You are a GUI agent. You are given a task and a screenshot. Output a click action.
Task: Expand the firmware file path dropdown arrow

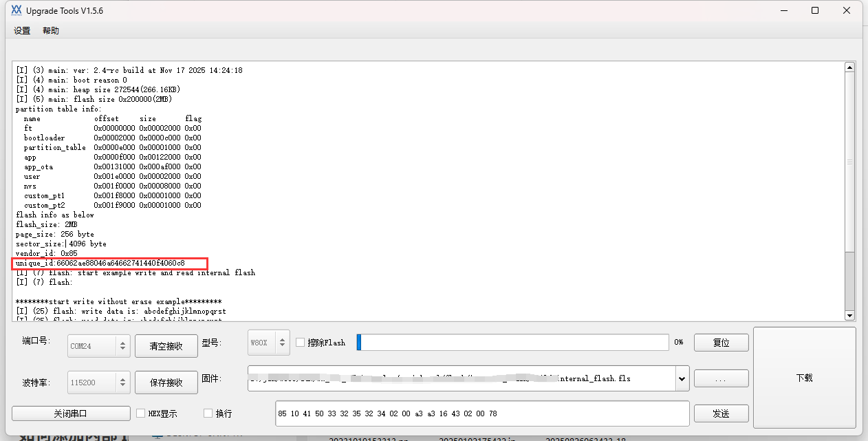pyautogui.click(x=682, y=378)
